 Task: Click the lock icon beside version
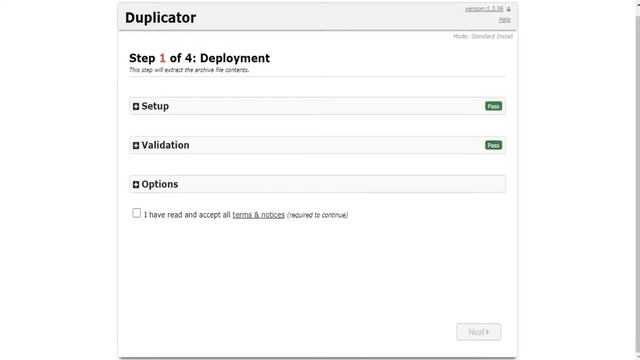[x=509, y=9]
